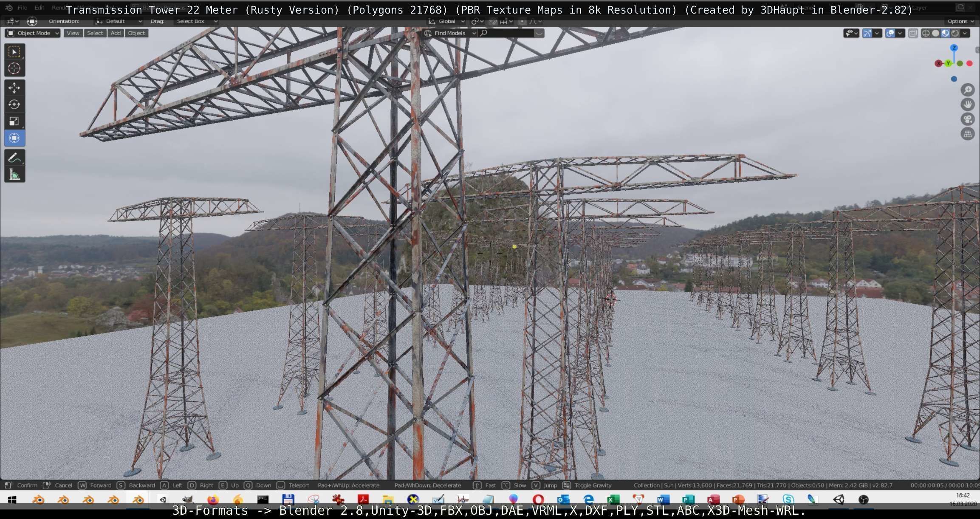The image size is (980, 519).
Task: Open the Select menu
Action: (x=95, y=33)
